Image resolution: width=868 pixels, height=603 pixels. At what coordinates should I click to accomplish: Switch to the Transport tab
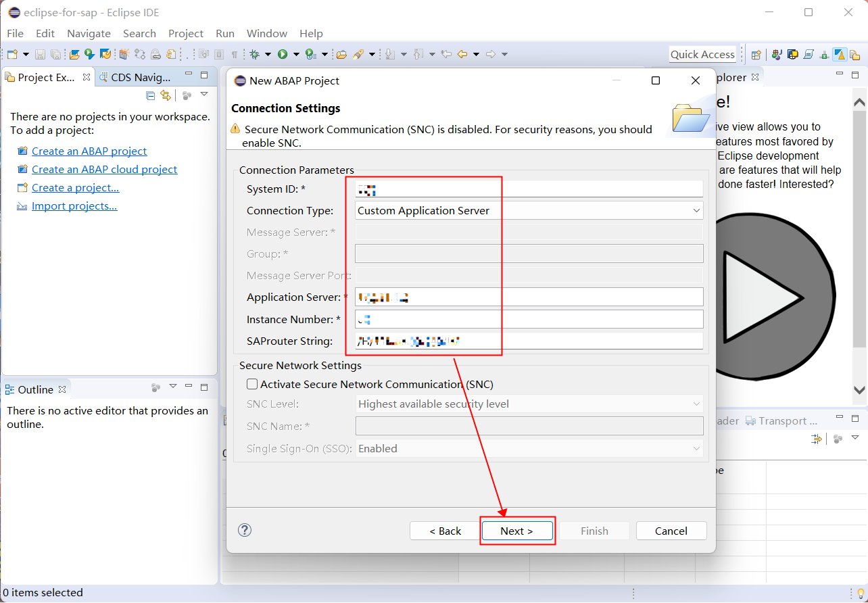click(x=781, y=420)
